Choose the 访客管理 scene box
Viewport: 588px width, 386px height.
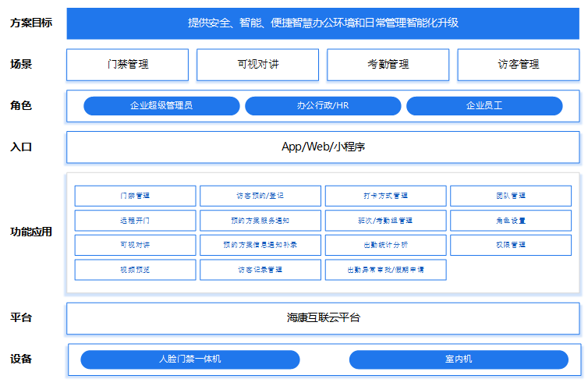(518, 65)
